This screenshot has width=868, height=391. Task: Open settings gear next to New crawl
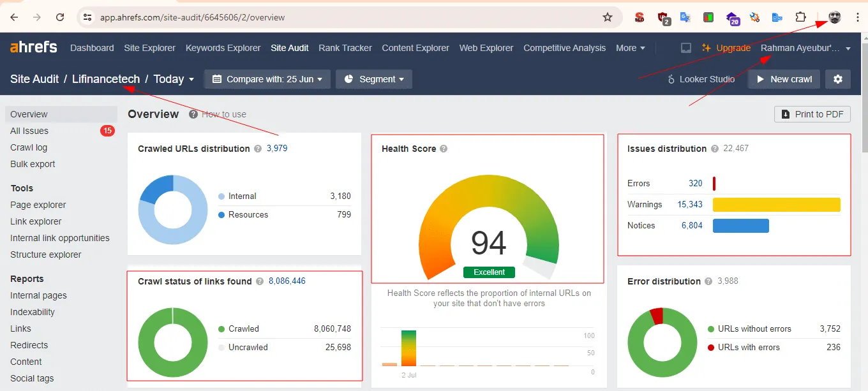click(x=838, y=79)
